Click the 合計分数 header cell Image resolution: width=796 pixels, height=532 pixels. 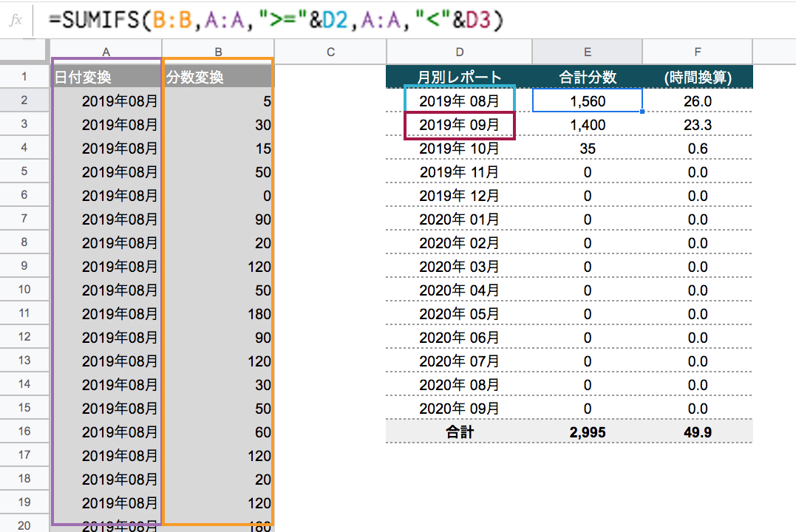(588, 77)
